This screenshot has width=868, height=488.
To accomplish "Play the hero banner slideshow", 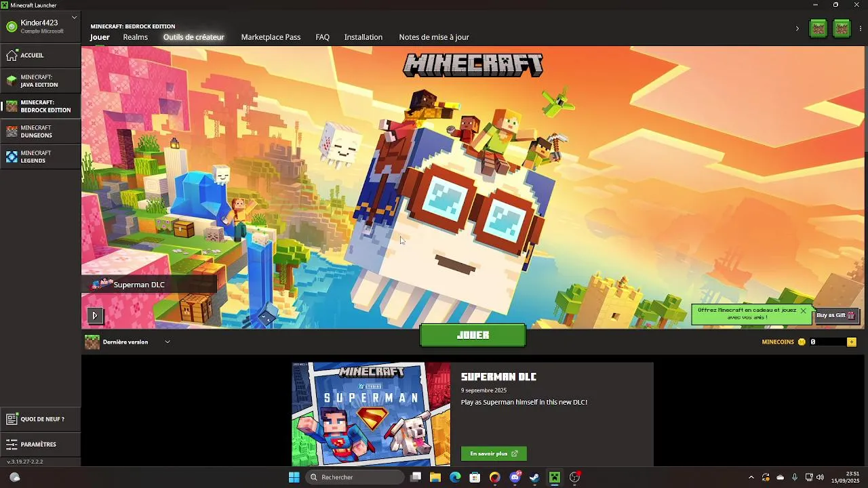I will (95, 315).
